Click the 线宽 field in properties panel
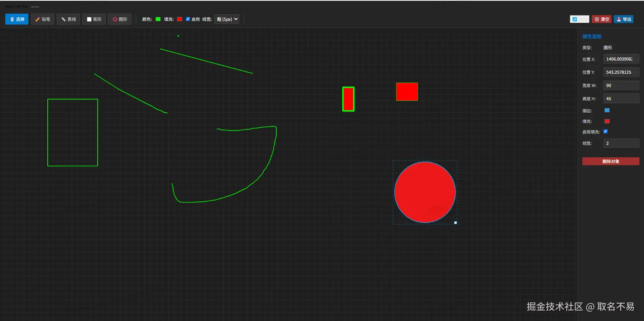 pos(621,143)
